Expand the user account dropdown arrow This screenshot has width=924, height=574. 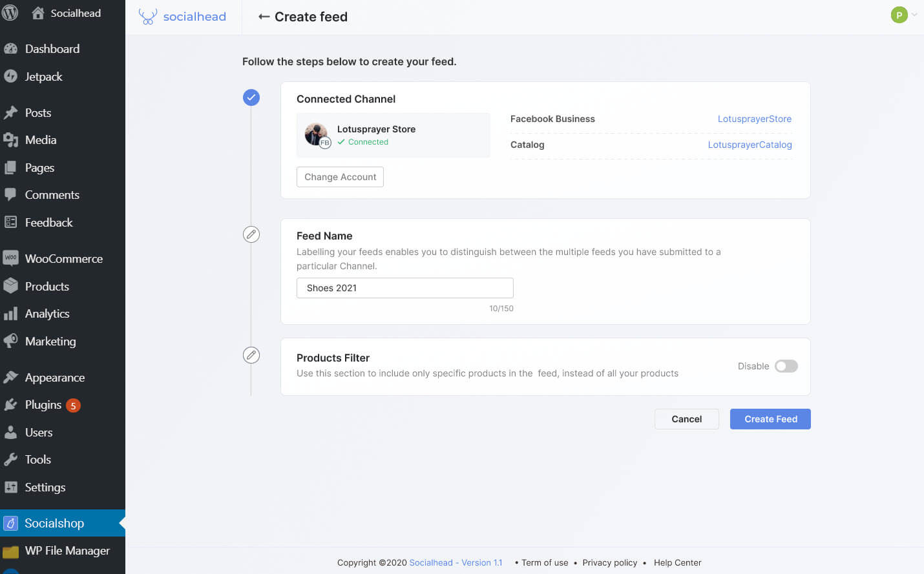pos(914,15)
